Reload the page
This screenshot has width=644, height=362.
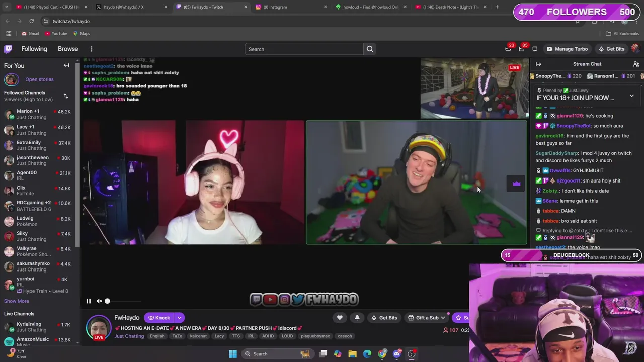pyautogui.click(x=31, y=21)
